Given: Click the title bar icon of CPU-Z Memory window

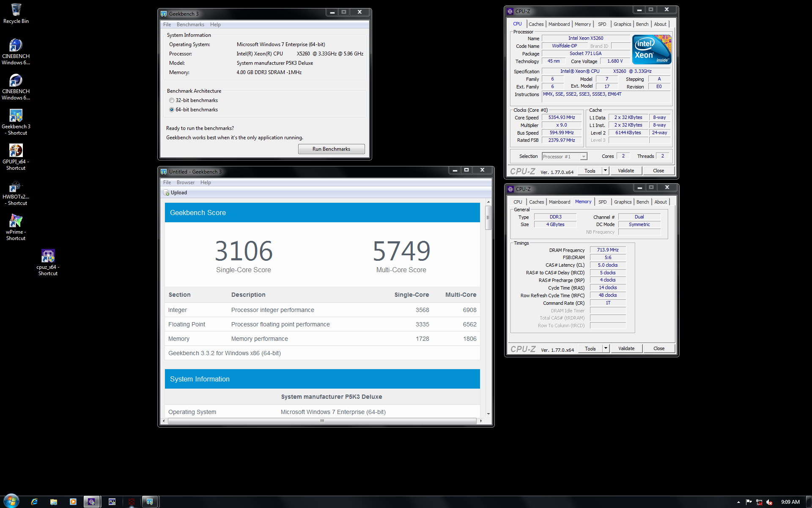Looking at the screenshot, I should tap(510, 189).
